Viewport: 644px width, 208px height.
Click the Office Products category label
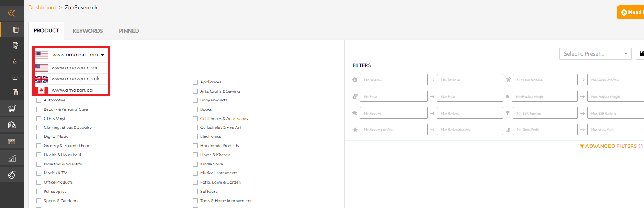click(58, 182)
